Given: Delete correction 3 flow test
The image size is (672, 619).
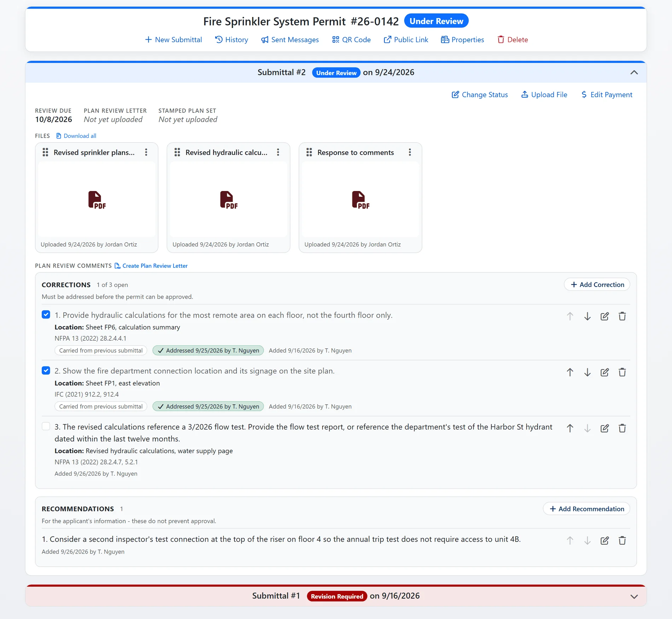Looking at the screenshot, I should [622, 428].
